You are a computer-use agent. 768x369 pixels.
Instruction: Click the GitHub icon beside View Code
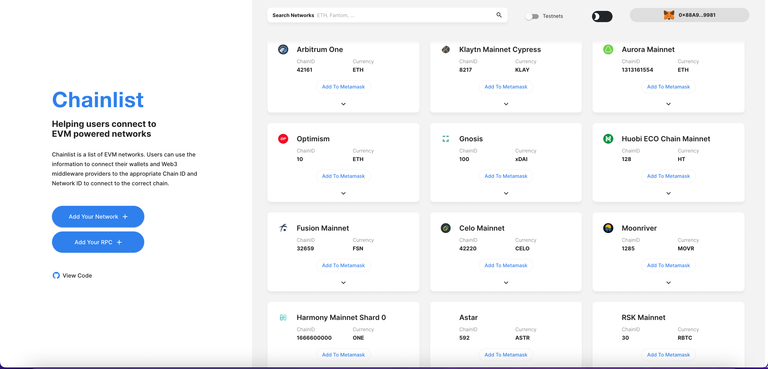(x=56, y=275)
